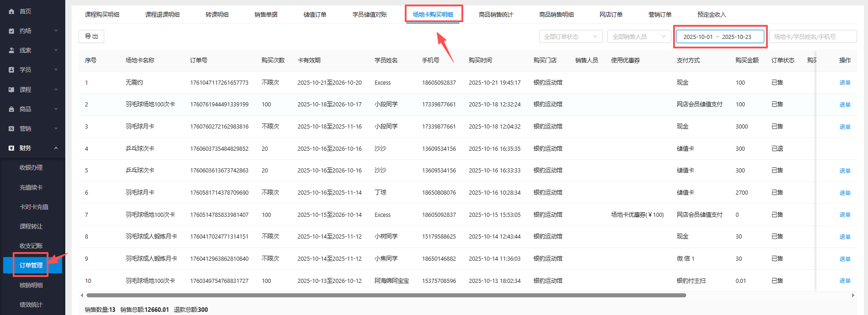This screenshot has height=315, width=868.
Task: Open 绩效统计 in the sidebar
Action: pyautogui.click(x=31, y=305)
